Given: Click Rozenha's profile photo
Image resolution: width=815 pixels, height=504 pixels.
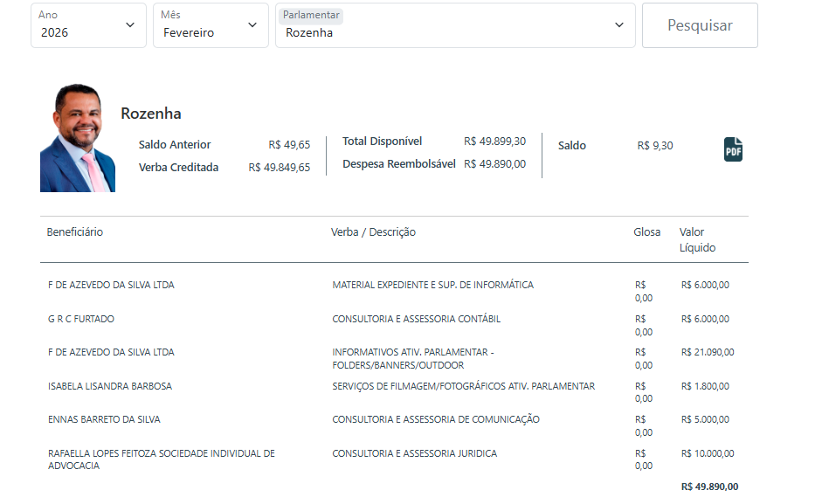Looking at the screenshot, I should tap(78, 138).
